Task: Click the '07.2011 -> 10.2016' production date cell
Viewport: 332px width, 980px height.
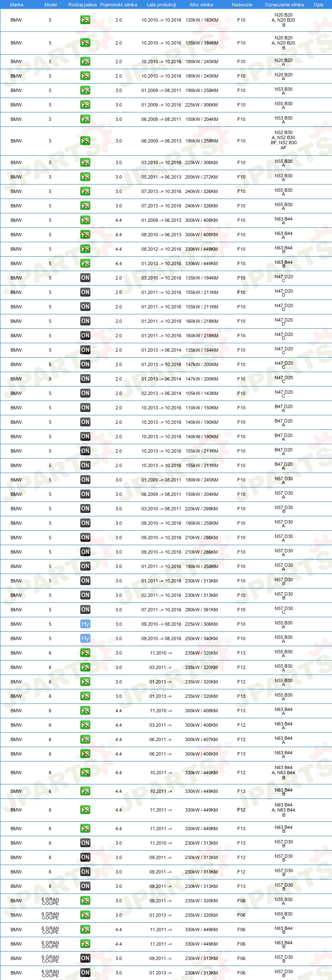Action: [161, 610]
